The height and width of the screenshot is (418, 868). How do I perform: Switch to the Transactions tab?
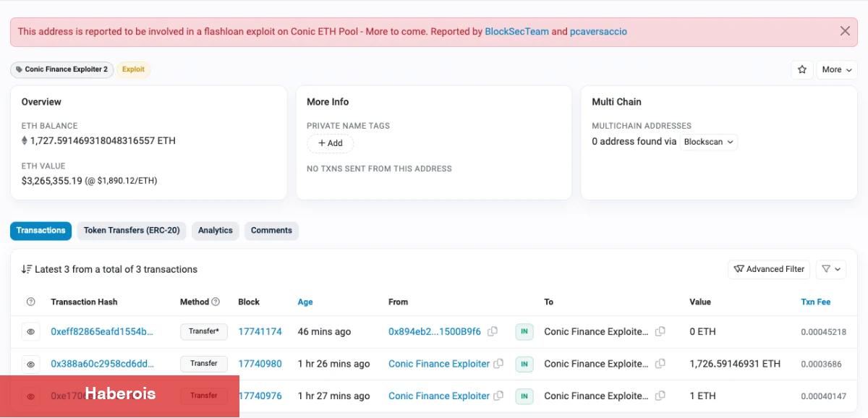[41, 231]
